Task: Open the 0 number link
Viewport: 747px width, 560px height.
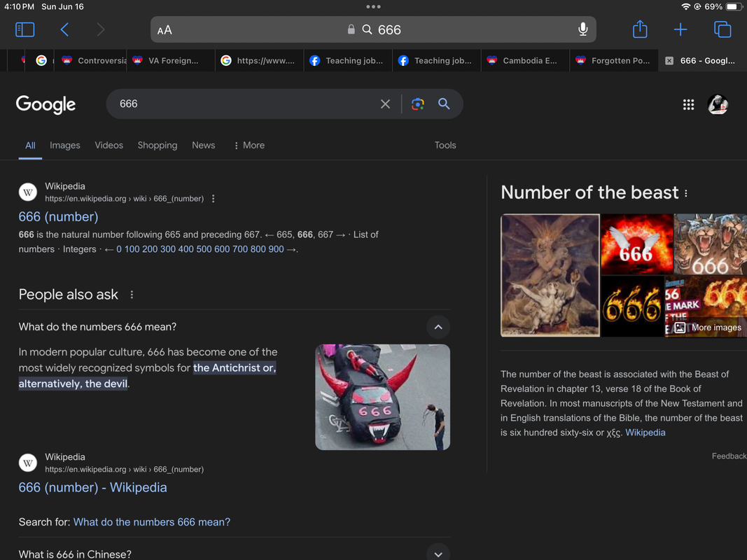Action: coord(118,249)
